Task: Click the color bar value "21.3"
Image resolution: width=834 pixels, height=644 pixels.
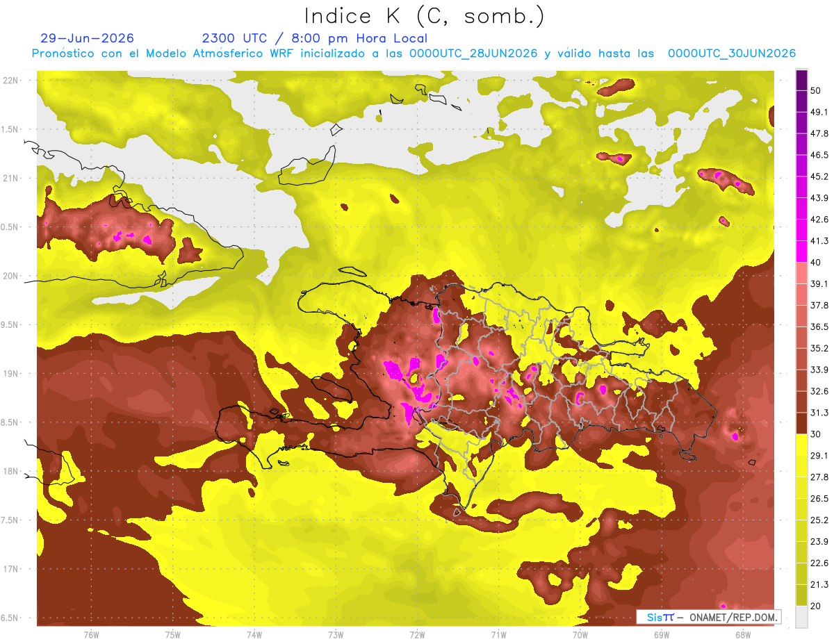Action: (820, 584)
